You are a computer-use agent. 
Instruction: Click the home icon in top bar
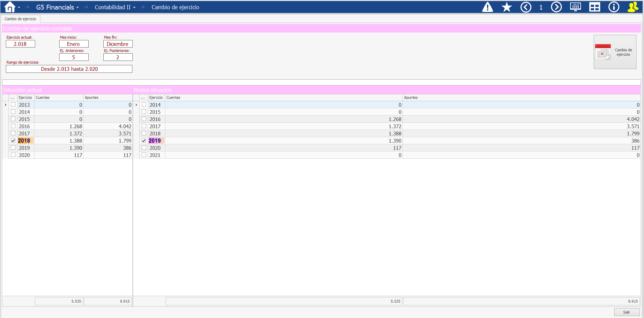[x=10, y=7]
